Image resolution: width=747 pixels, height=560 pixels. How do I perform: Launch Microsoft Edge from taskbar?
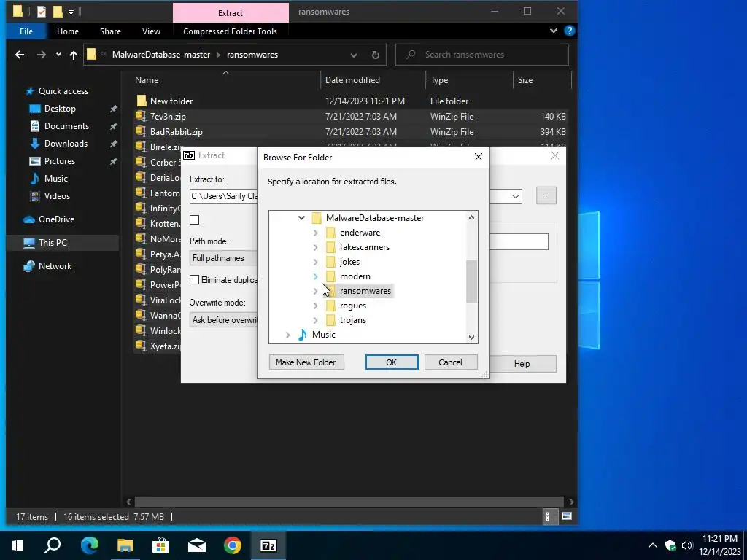coord(89,545)
